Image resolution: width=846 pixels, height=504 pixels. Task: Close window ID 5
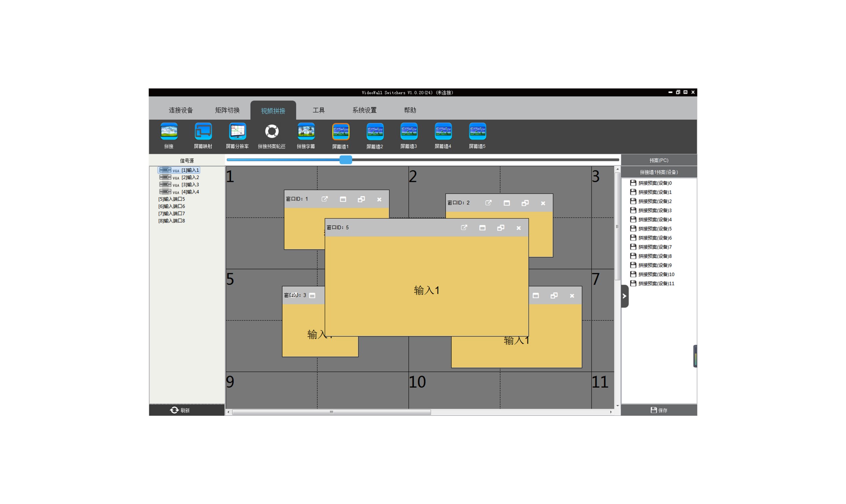(519, 228)
